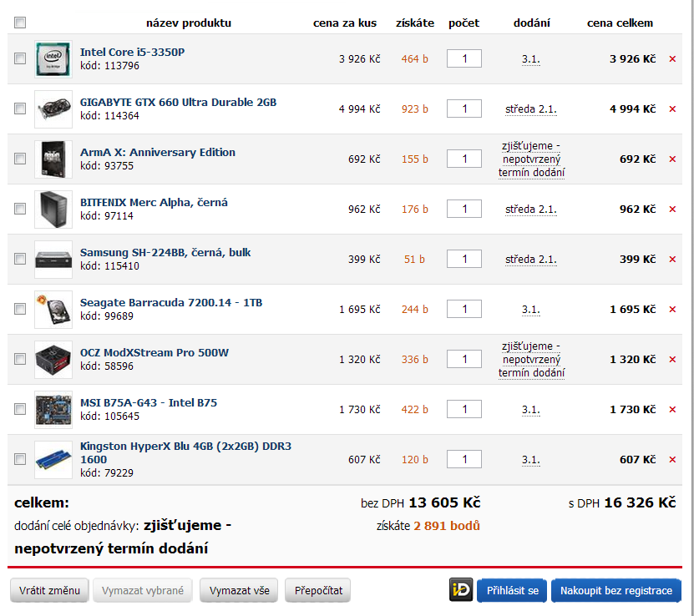
Task: Focus quantity field for BITFENIX Merc Alpha
Action: pos(464,209)
